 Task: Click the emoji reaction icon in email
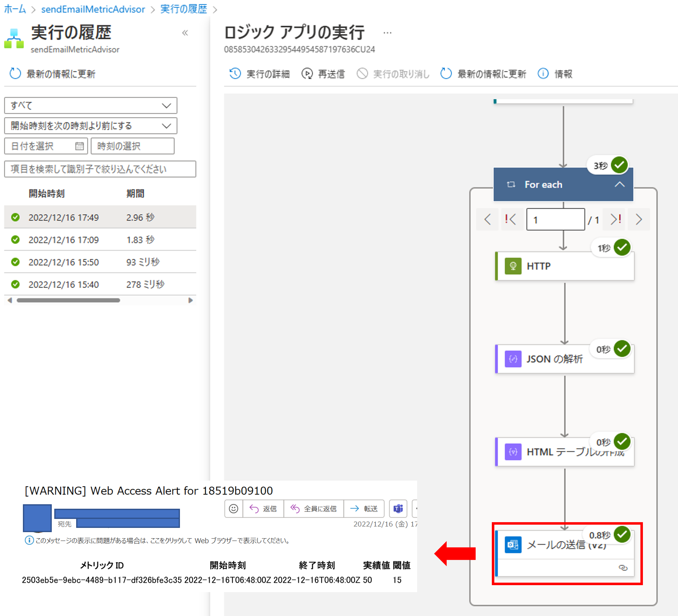click(x=233, y=508)
